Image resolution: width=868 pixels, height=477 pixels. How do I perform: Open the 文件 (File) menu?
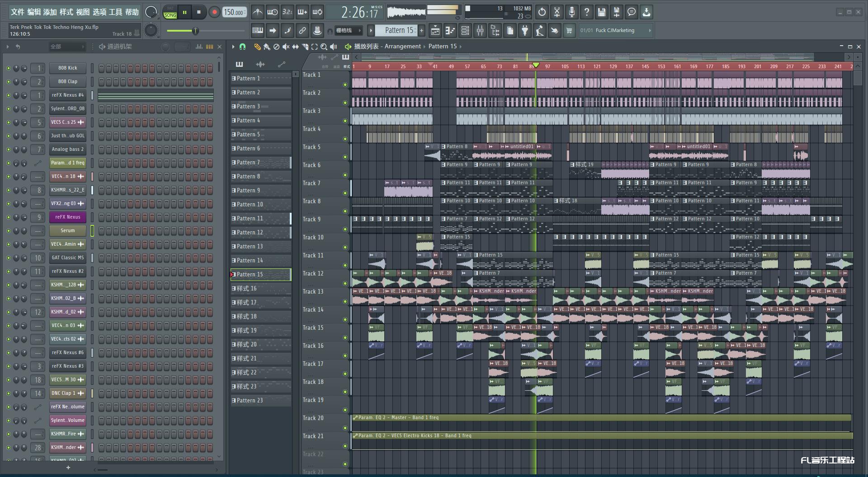(x=17, y=12)
